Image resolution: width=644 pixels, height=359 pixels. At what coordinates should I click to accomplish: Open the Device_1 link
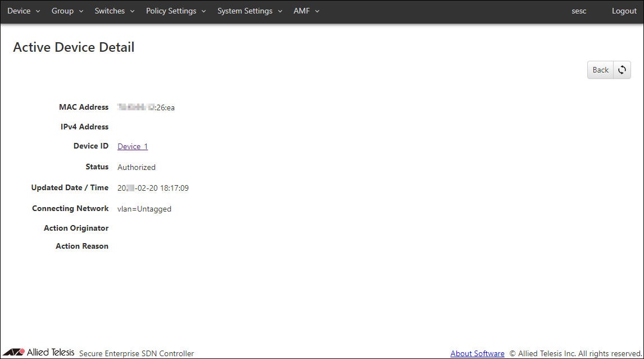click(133, 146)
